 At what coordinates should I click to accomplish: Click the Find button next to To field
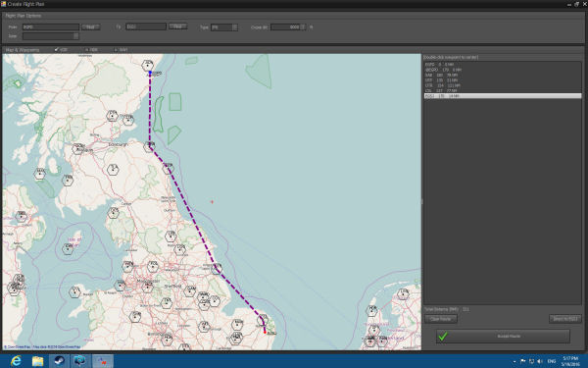[177, 26]
